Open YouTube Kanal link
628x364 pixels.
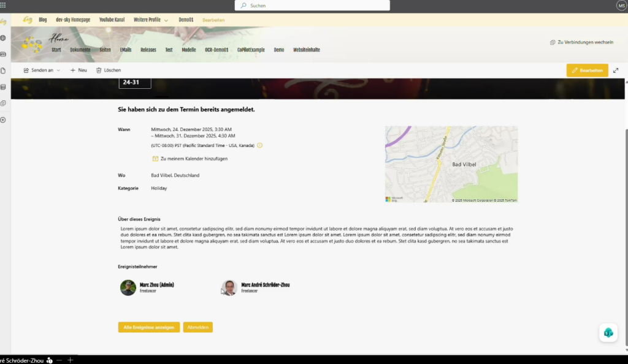pyautogui.click(x=112, y=20)
